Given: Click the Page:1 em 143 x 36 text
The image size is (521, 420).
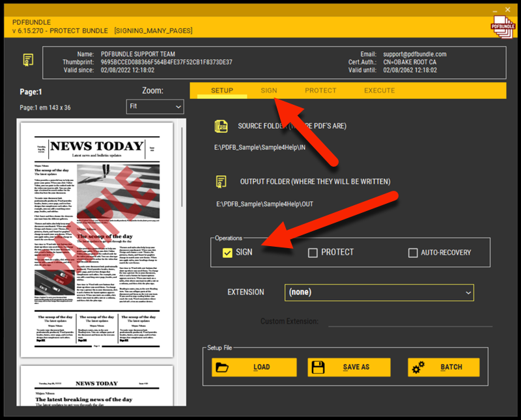Looking at the screenshot, I should tap(45, 107).
